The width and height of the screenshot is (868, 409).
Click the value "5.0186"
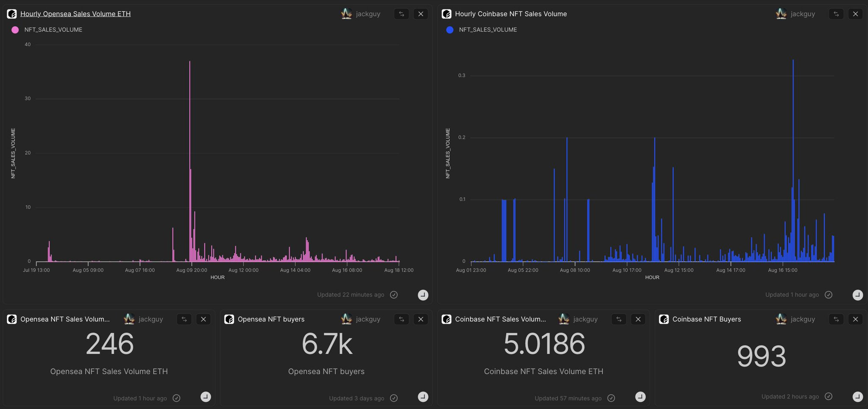click(544, 344)
